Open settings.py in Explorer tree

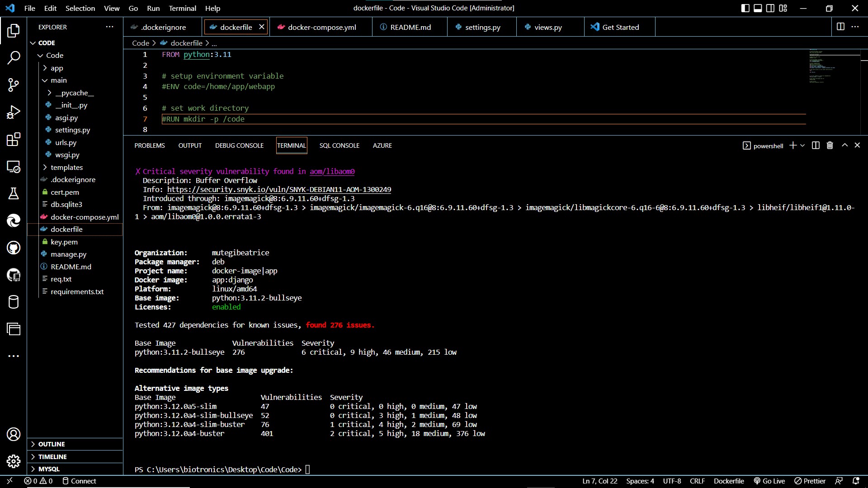tap(72, 130)
